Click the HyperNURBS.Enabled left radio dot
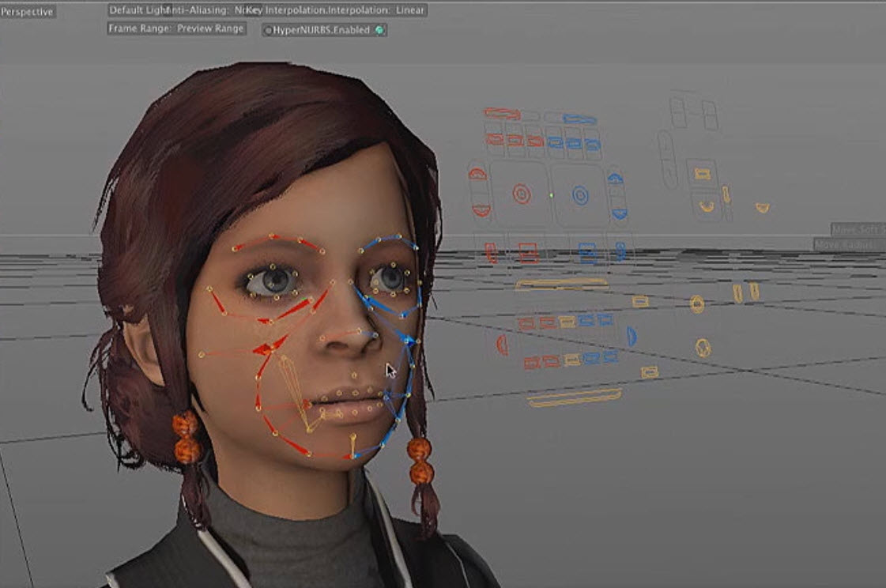Image resolution: width=886 pixels, height=588 pixels. click(x=268, y=30)
